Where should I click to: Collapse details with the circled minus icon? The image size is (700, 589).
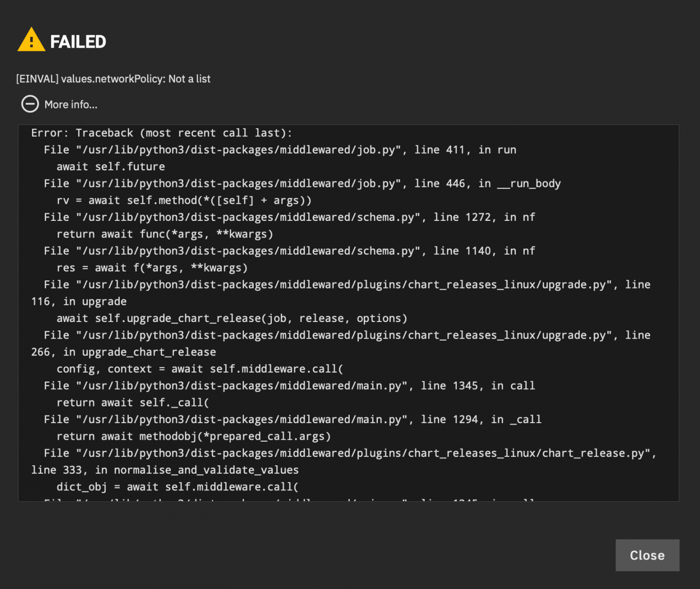[x=30, y=104]
